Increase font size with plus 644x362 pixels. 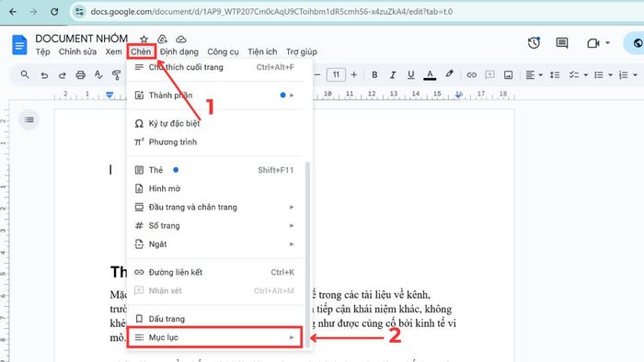[354, 74]
